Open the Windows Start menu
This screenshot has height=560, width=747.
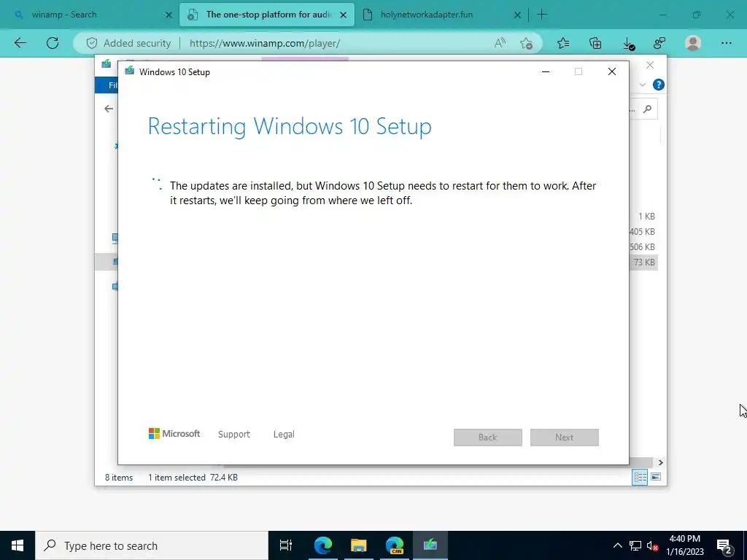[x=18, y=545]
